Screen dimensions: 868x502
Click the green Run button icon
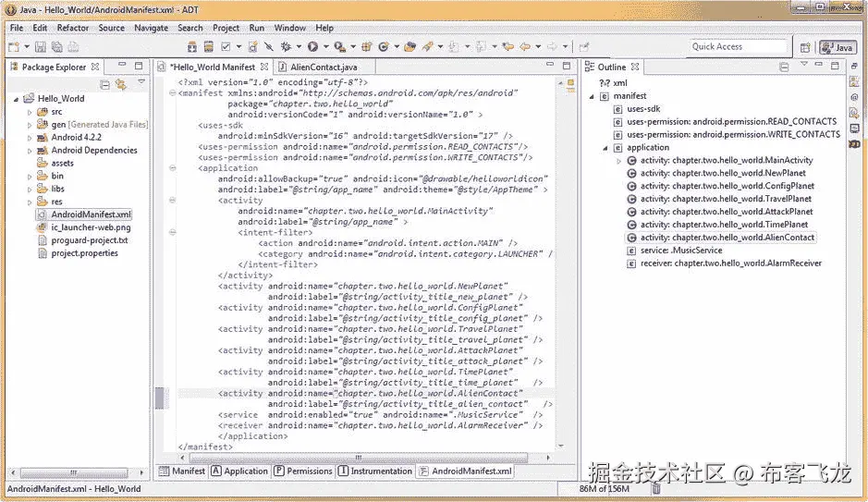point(312,47)
